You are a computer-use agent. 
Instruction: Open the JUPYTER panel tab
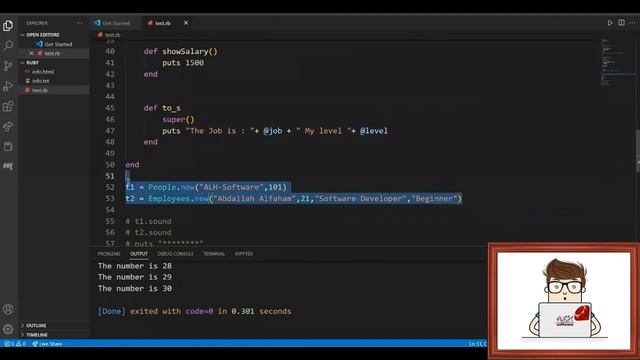244,253
